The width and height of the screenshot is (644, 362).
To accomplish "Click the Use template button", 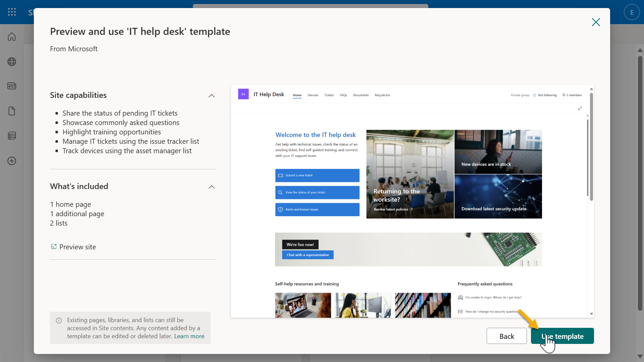I will point(562,336).
